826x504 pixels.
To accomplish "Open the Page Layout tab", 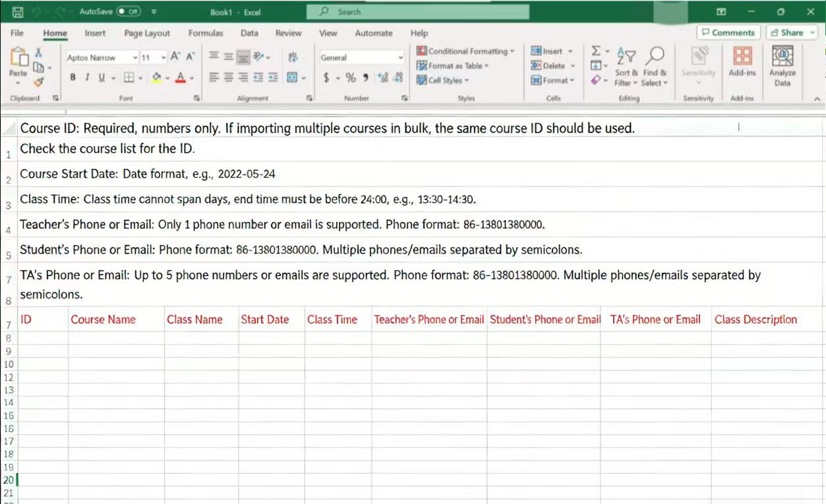I will pos(147,33).
